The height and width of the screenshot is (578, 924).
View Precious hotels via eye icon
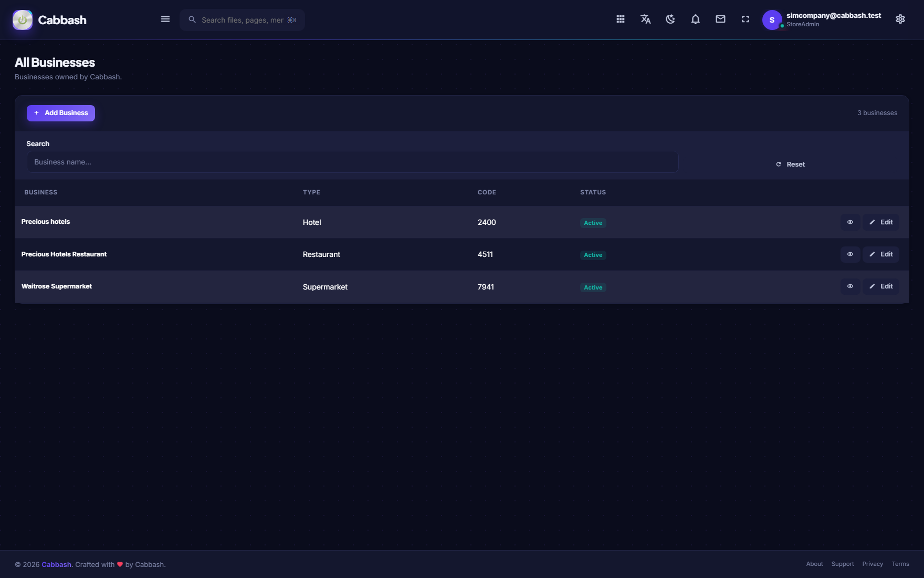click(x=850, y=222)
